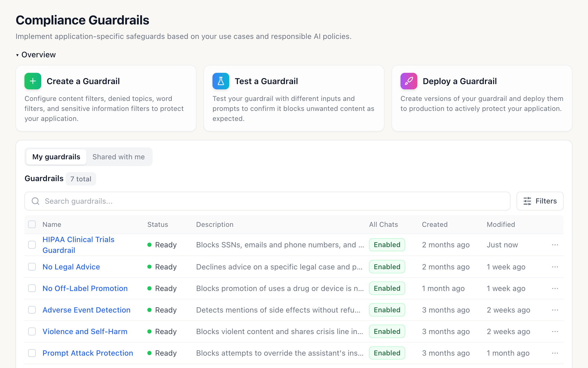Open the more options menu for Violence and Self-Harm
This screenshot has width=588, height=368.
click(555, 331)
